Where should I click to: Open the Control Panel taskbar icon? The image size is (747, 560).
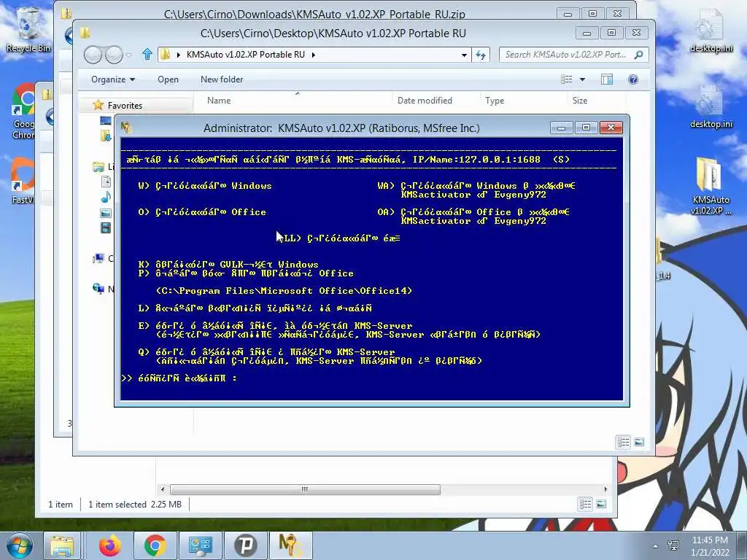[x=200, y=545]
